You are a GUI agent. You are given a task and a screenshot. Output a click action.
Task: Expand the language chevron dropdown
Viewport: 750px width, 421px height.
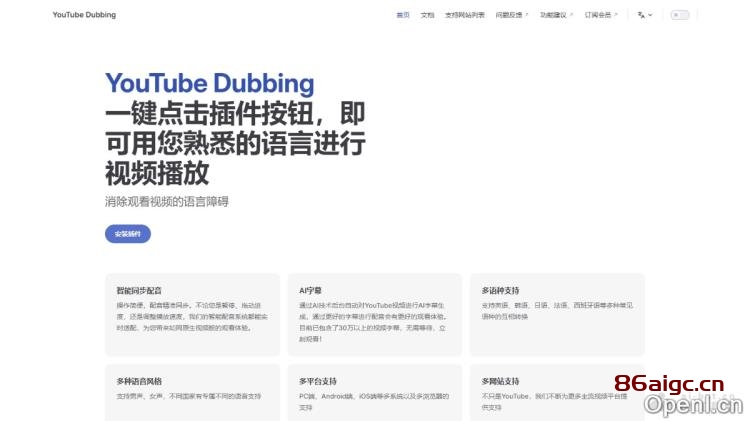click(650, 15)
